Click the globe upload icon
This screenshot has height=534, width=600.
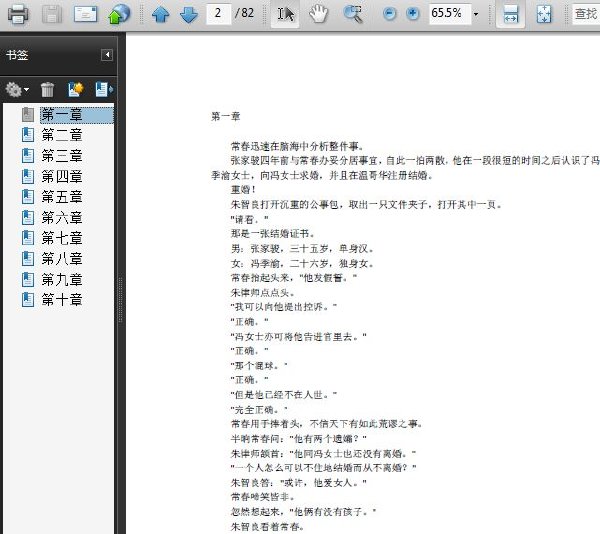coord(119,14)
